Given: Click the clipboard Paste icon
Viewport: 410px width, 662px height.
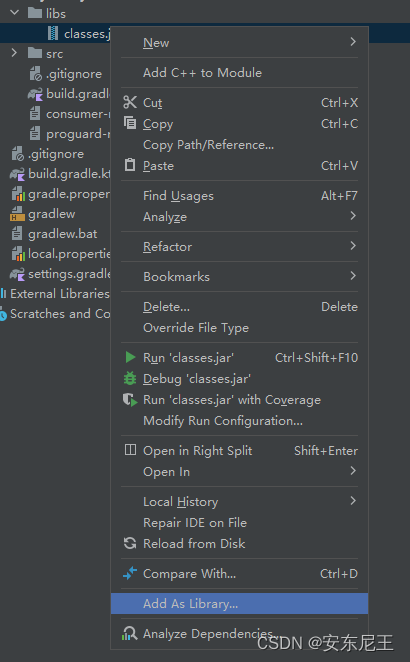Looking at the screenshot, I should (x=130, y=165).
